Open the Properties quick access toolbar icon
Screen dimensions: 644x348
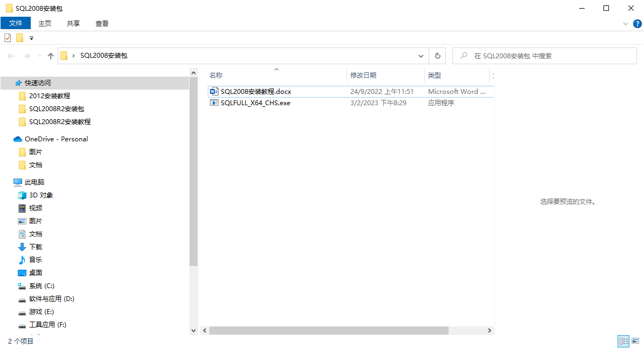(8, 38)
